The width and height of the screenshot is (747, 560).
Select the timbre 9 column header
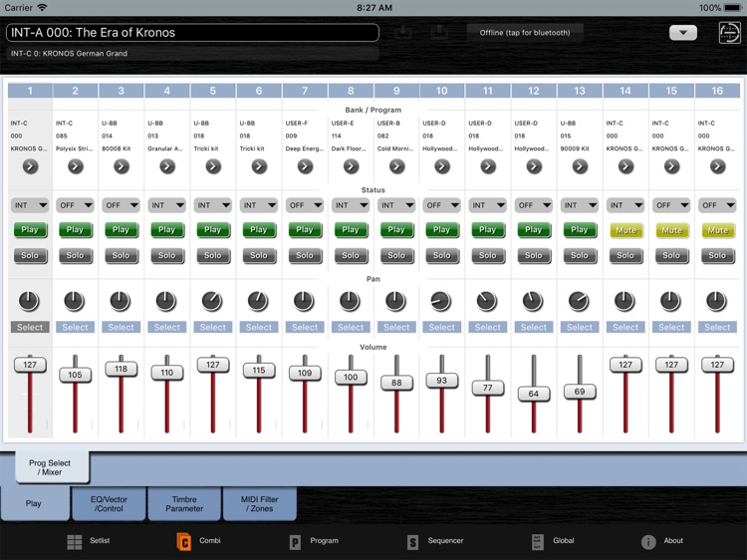point(396,91)
